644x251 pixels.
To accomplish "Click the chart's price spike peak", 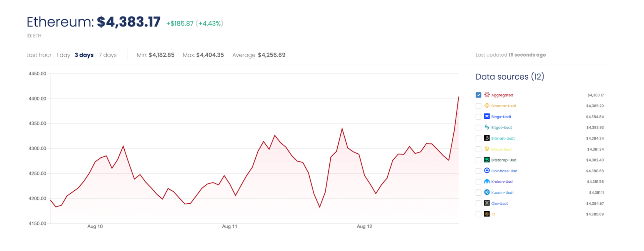I will (458, 97).
